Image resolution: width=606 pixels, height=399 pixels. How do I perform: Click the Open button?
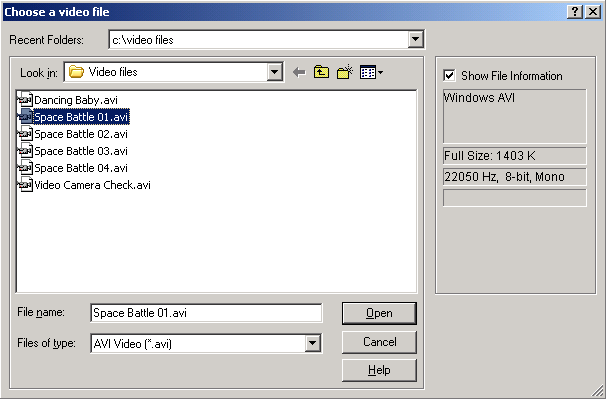pyautogui.click(x=379, y=313)
